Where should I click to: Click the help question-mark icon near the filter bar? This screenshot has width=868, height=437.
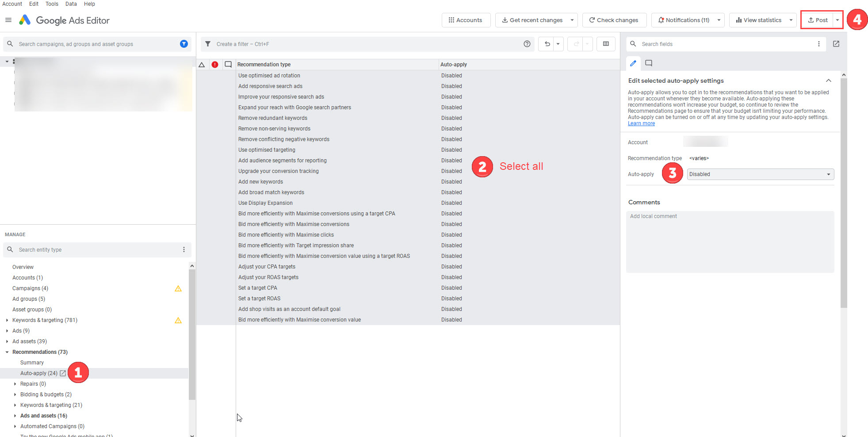tap(527, 44)
